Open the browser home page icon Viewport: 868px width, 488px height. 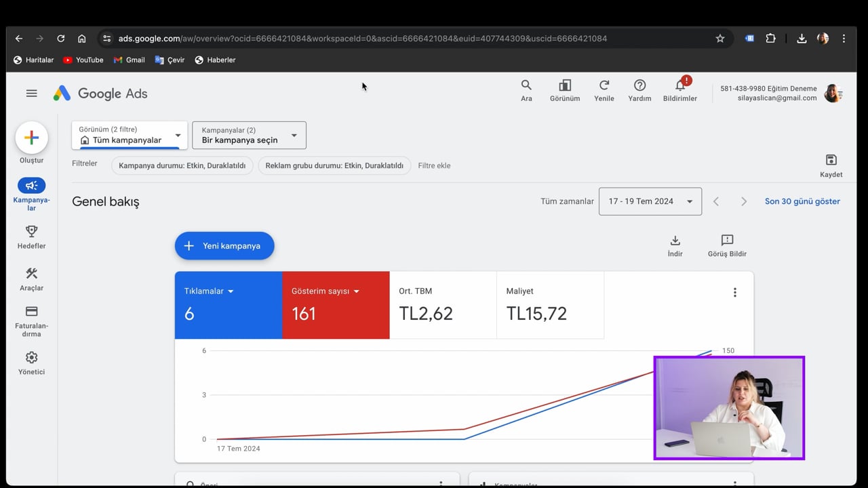(82, 39)
